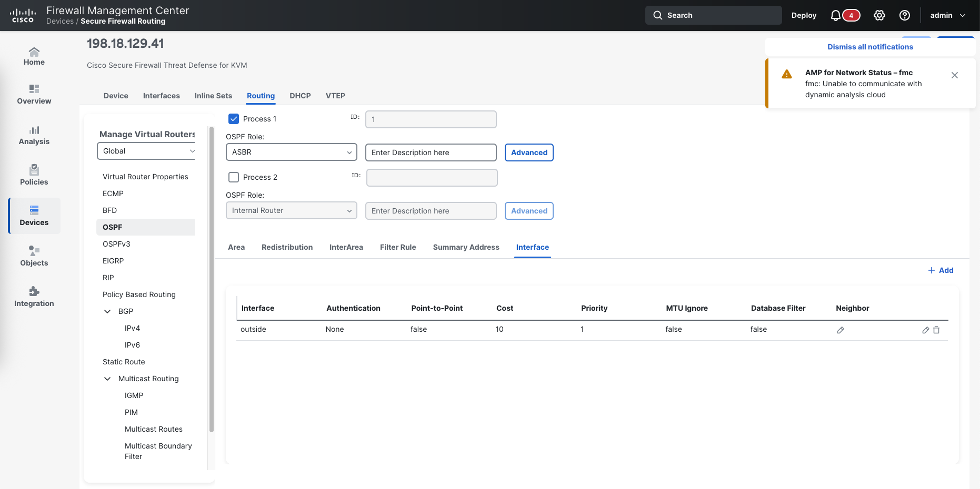Open Policies from the sidebar

(x=34, y=175)
